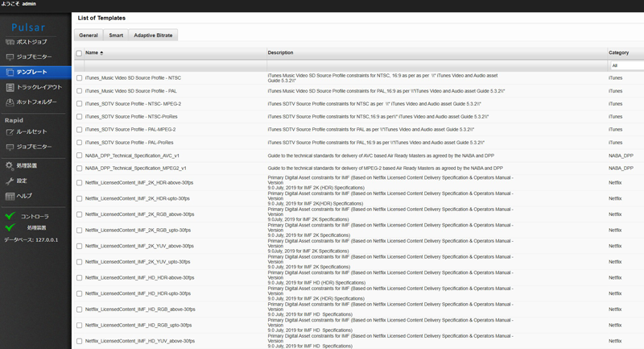Viewport: 644px width, 349px height.
Task: Switch to the Smart tab
Action: 116,35
